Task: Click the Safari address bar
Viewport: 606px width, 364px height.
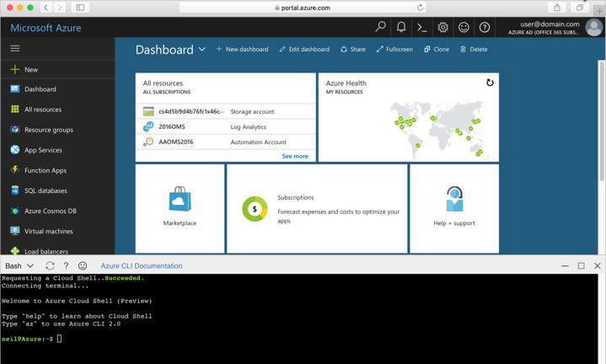Action: pos(303,8)
